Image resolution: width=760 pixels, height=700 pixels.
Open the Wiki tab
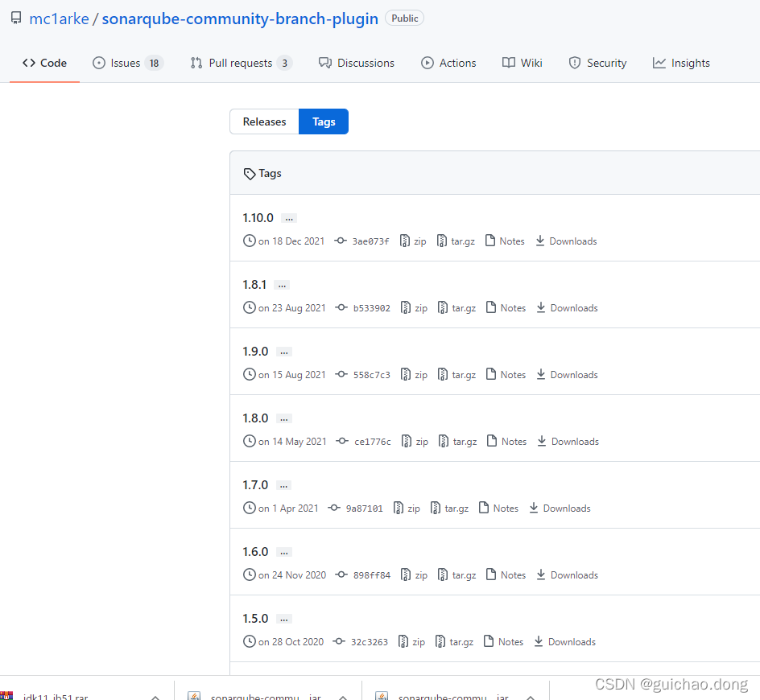point(522,63)
